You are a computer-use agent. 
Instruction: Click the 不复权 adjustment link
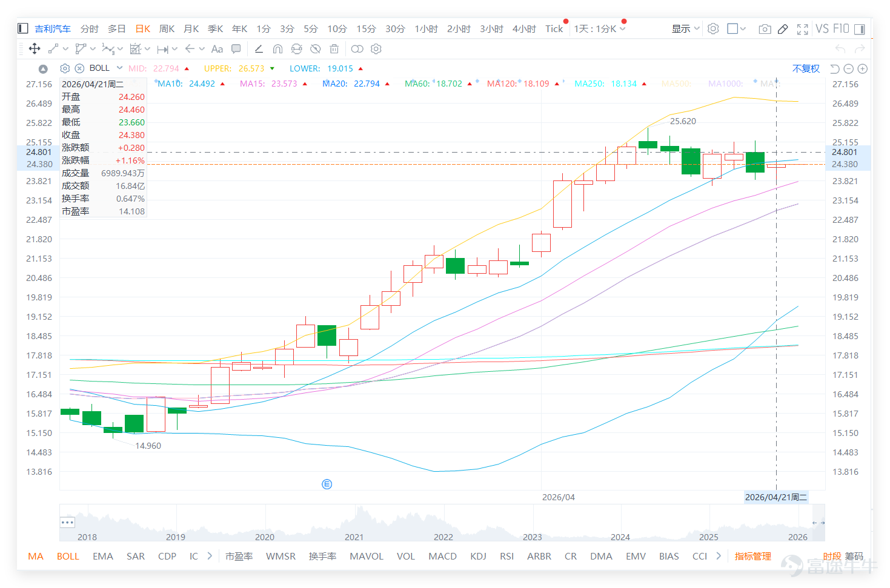(806, 68)
